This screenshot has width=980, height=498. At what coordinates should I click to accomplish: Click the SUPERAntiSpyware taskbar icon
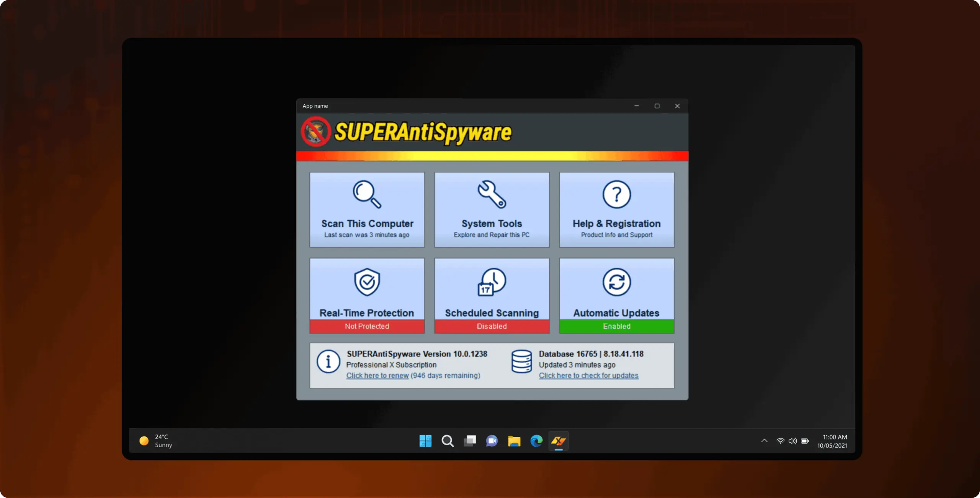coord(559,441)
